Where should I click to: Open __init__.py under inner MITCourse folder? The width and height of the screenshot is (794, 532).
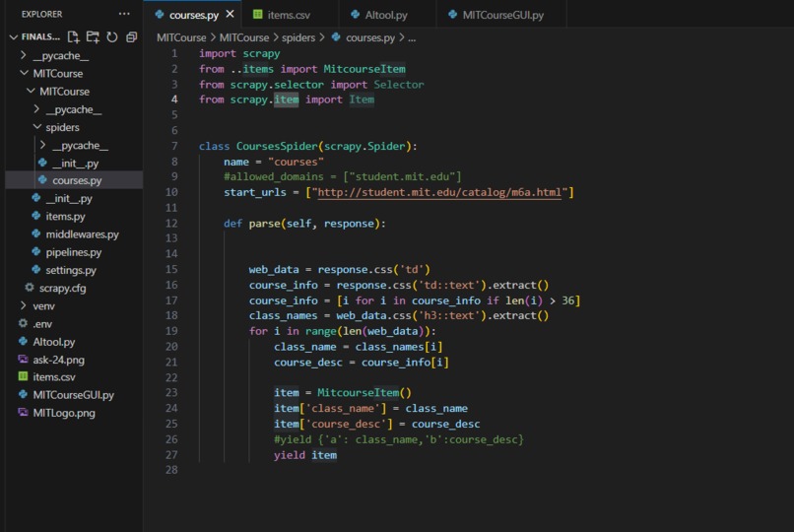pyautogui.click(x=69, y=198)
